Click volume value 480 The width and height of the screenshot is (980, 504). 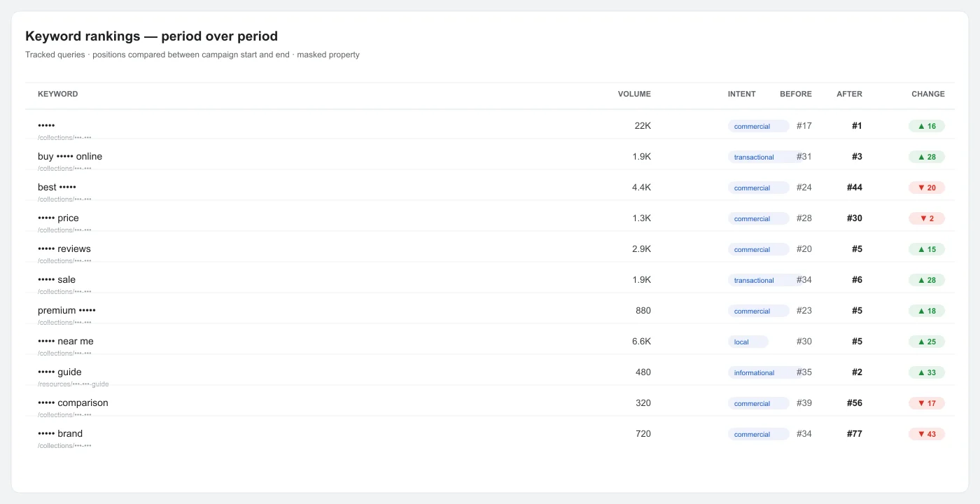(x=643, y=372)
